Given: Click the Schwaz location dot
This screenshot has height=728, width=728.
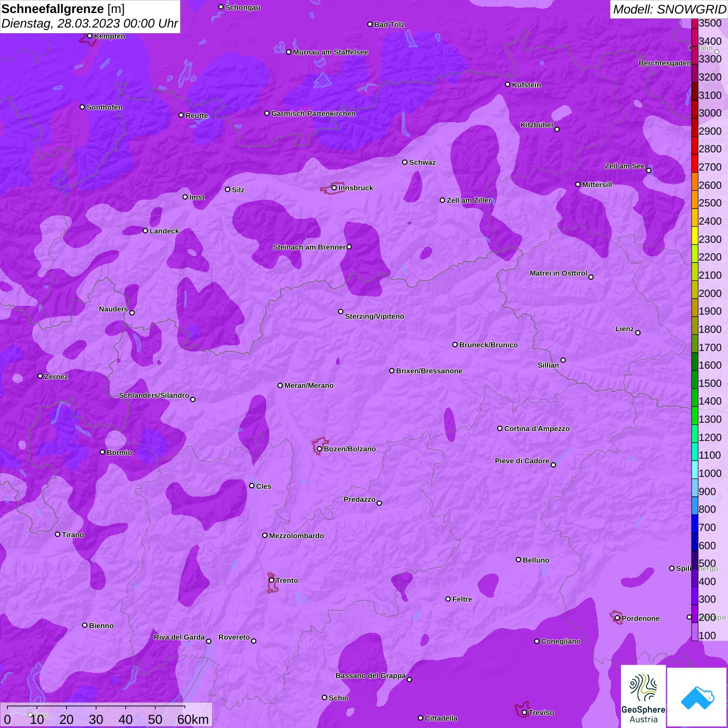Looking at the screenshot, I should [405, 162].
